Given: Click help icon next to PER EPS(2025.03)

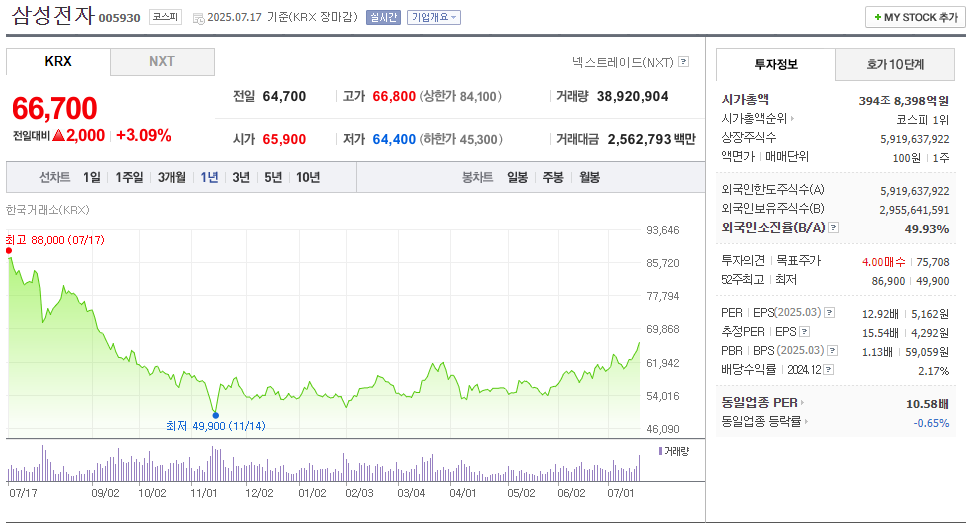Looking at the screenshot, I should tap(830, 313).
